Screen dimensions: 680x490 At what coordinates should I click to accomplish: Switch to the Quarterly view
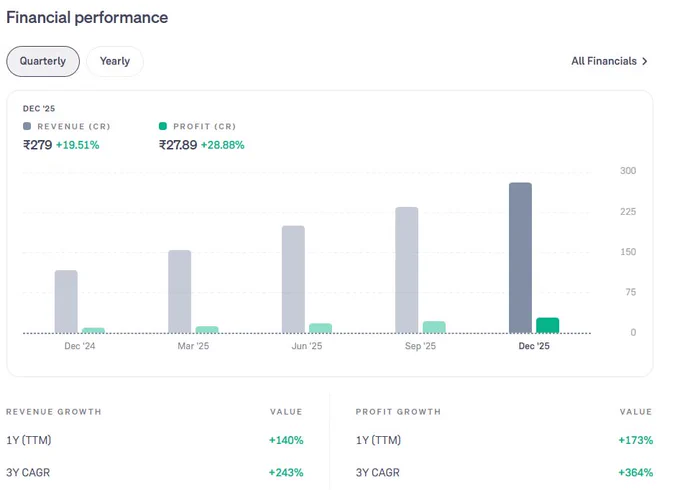[x=43, y=61]
